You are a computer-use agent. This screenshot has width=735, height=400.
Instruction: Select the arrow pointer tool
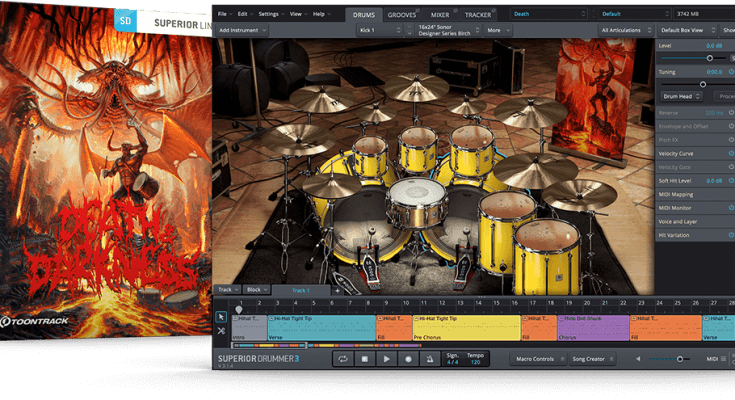222,317
